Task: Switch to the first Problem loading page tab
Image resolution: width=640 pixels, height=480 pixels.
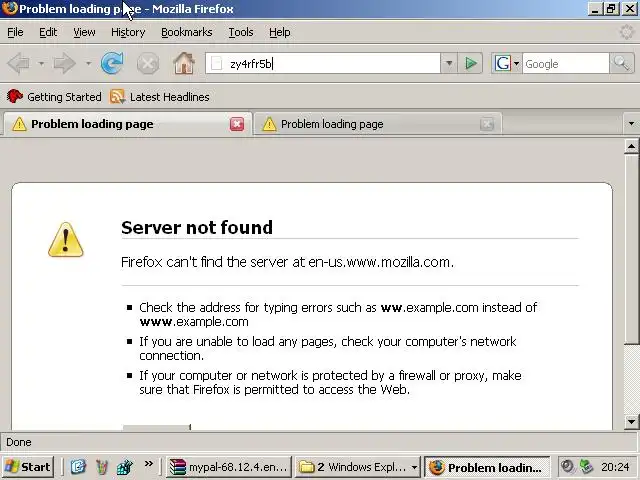Action: (127, 124)
